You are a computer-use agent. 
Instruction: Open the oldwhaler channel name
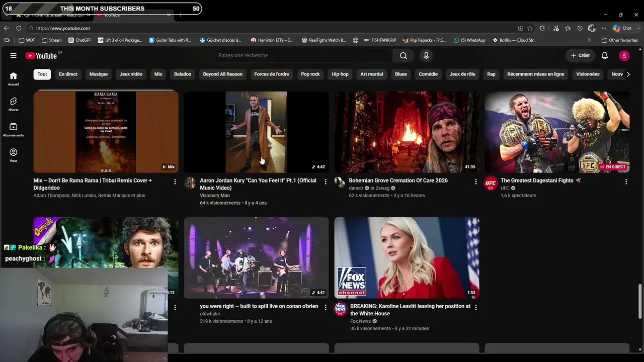[210, 314]
